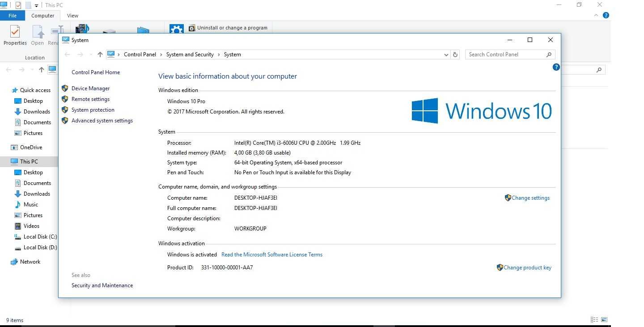Viewport: 644px width, 327px height.
Task: Switch to details view in status bar
Action: [594, 320]
